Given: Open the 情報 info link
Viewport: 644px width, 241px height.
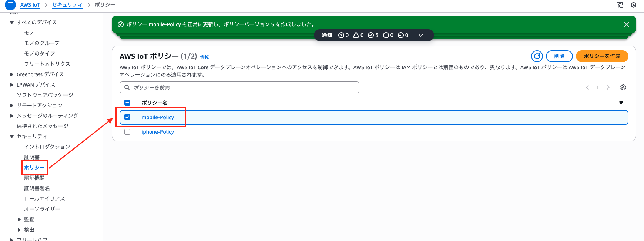Looking at the screenshot, I should point(204,57).
